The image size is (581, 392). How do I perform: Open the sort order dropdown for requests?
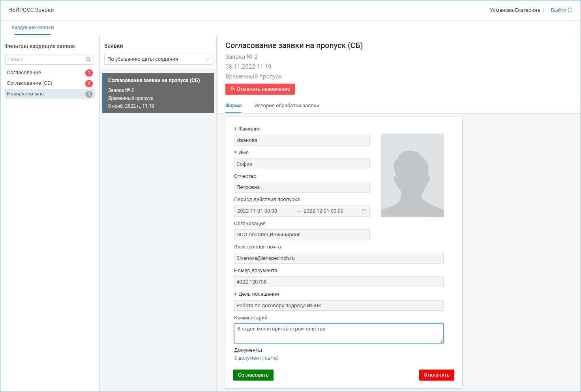pyautogui.click(x=158, y=59)
